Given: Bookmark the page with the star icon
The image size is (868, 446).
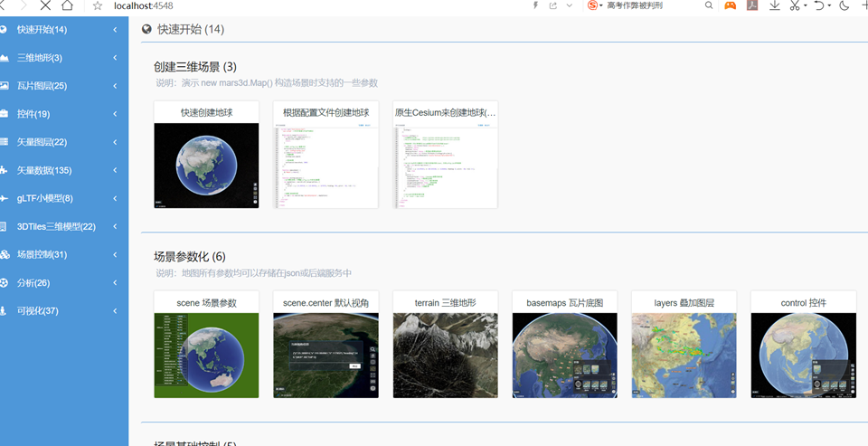Looking at the screenshot, I should [98, 6].
